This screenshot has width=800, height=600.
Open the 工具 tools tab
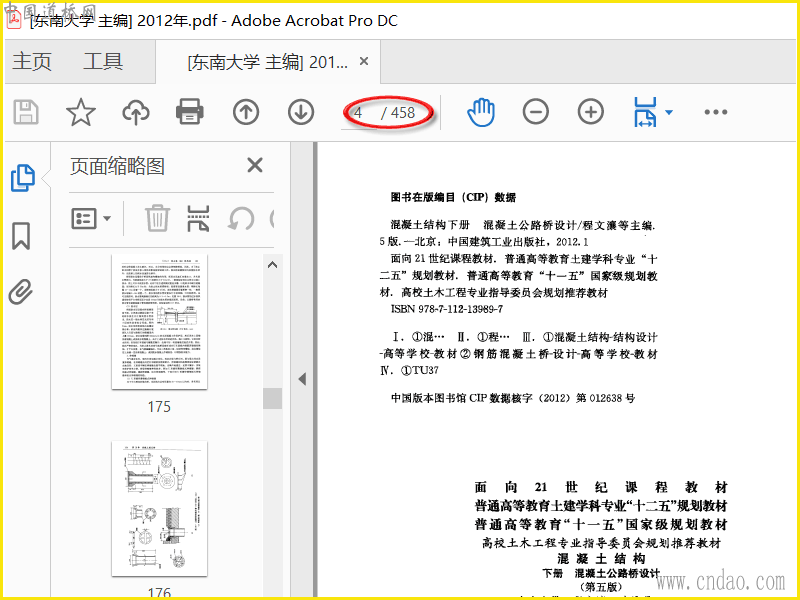coord(103,62)
